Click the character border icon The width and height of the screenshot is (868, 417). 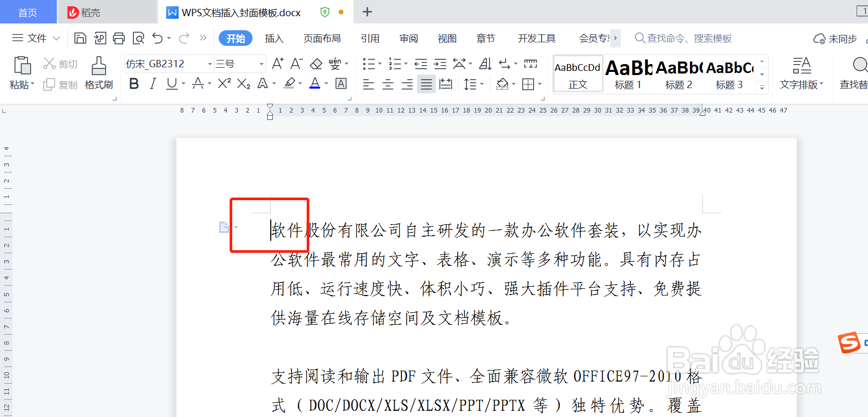tap(341, 83)
